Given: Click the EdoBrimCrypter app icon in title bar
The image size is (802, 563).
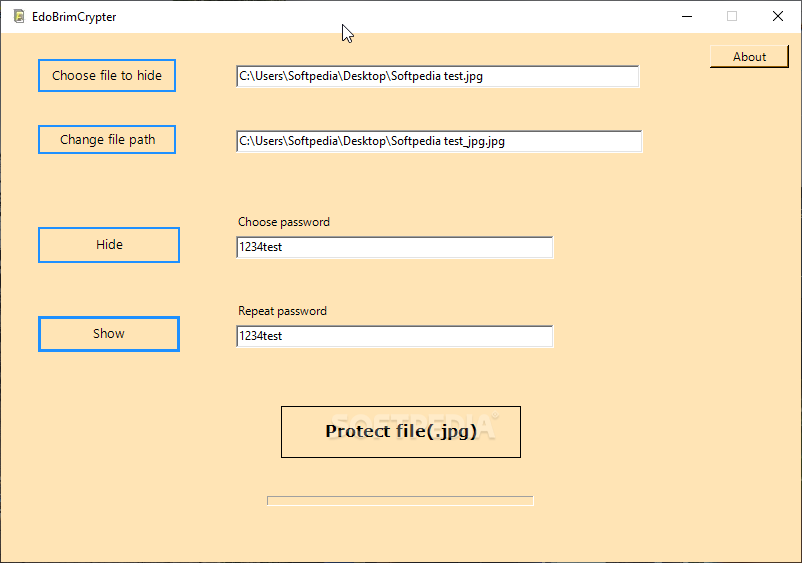Looking at the screenshot, I should (x=19, y=16).
